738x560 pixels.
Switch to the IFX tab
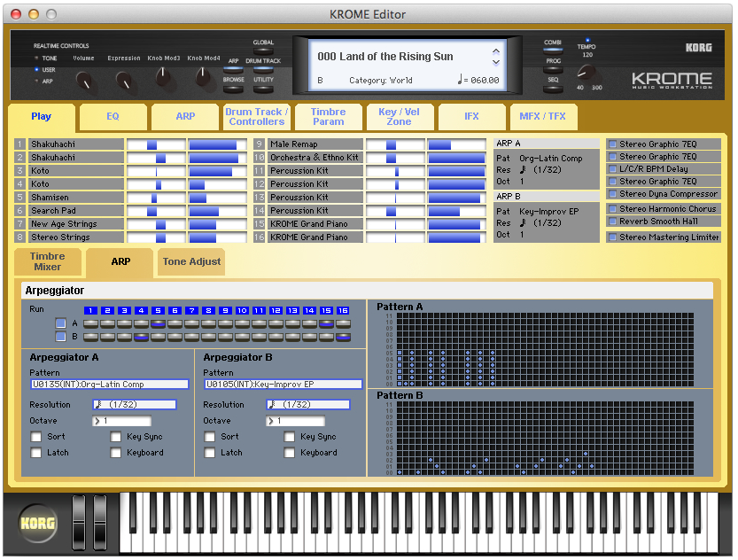471,117
